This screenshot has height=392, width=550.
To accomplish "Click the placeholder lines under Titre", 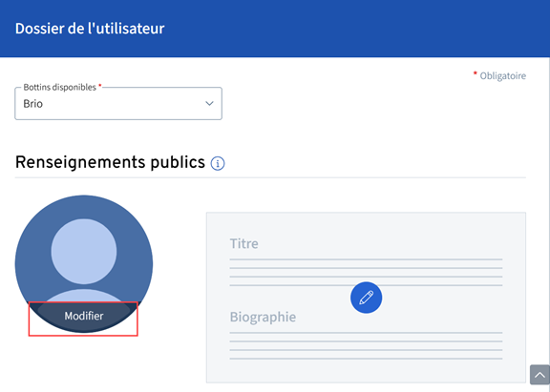I will click(x=366, y=273).
